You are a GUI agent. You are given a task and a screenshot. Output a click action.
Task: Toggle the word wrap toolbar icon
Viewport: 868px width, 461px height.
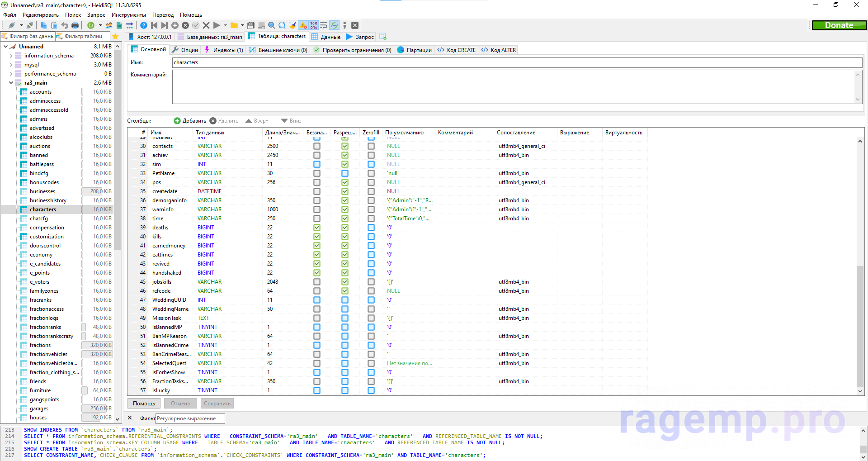click(x=324, y=25)
